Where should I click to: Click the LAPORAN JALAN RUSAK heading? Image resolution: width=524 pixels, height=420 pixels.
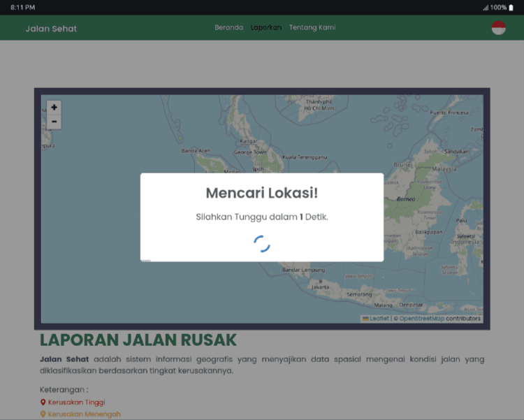click(x=138, y=340)
